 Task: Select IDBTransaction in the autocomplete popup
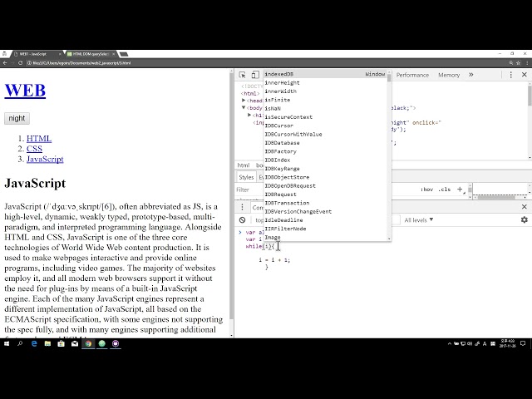point(325,203)
